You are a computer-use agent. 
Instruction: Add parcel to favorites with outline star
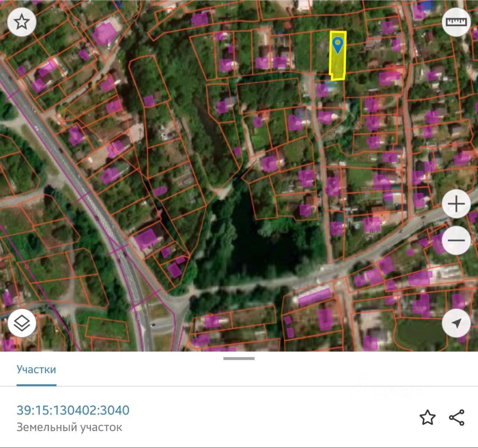click(x=428, y=417)
